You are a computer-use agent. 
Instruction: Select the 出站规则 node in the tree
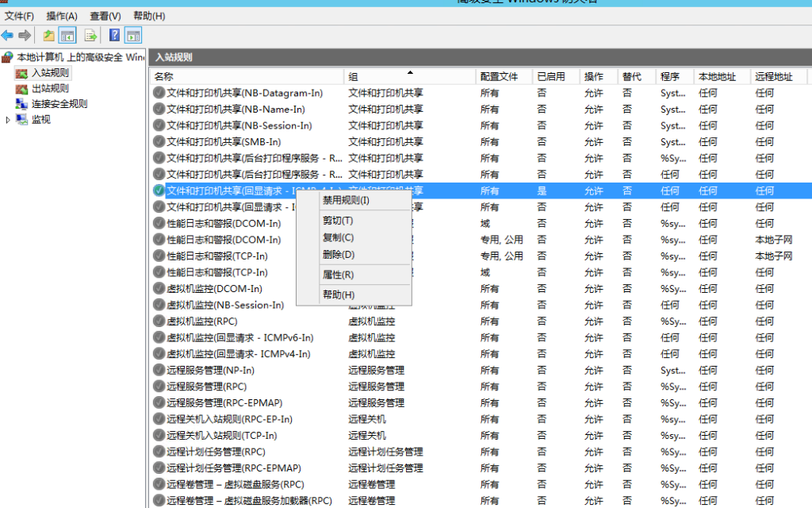point(50,88)
